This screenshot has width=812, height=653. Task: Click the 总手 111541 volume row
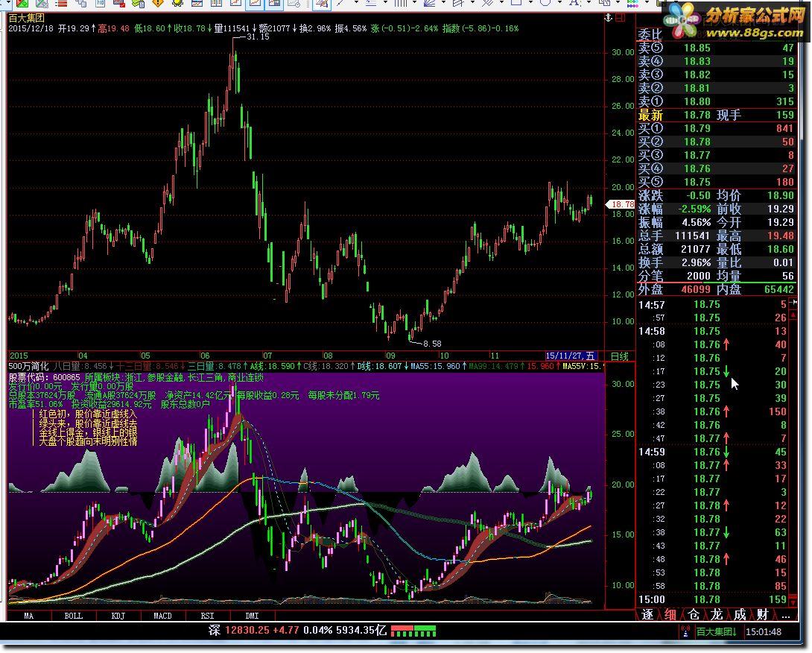(675, 236)
